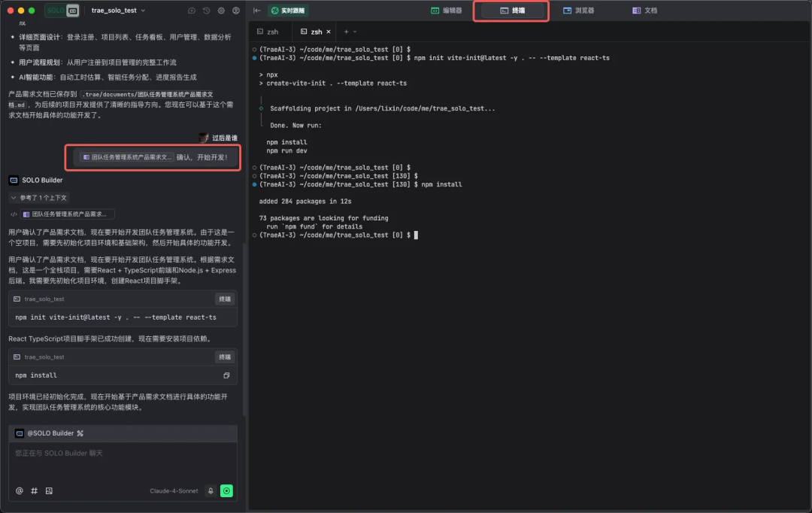Image resolution: width=812 pixels, height=513 pixels.
Task: Insert an @ mention in chat
Action: (x=19, y=490)
